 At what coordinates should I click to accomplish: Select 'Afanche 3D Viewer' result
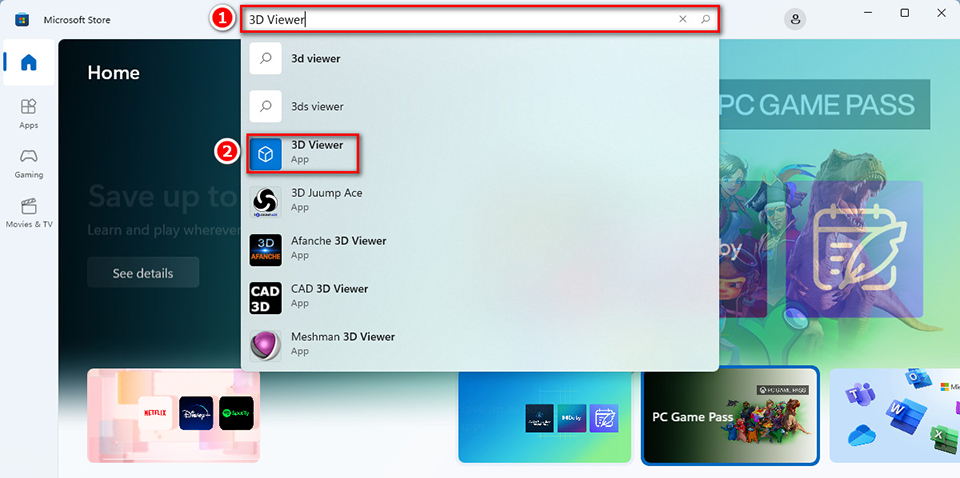point(479,248)
